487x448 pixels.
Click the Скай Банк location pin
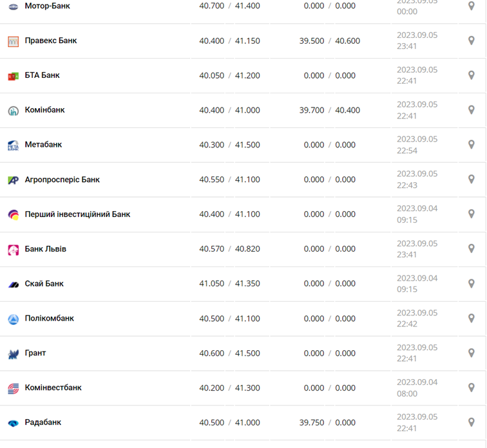[x=471, y=284]
